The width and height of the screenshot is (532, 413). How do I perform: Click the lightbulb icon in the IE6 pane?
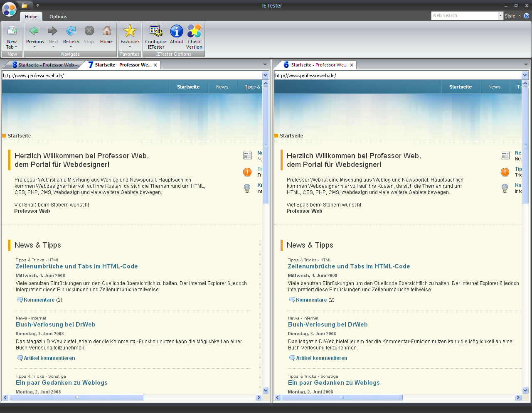coord(505,188)
